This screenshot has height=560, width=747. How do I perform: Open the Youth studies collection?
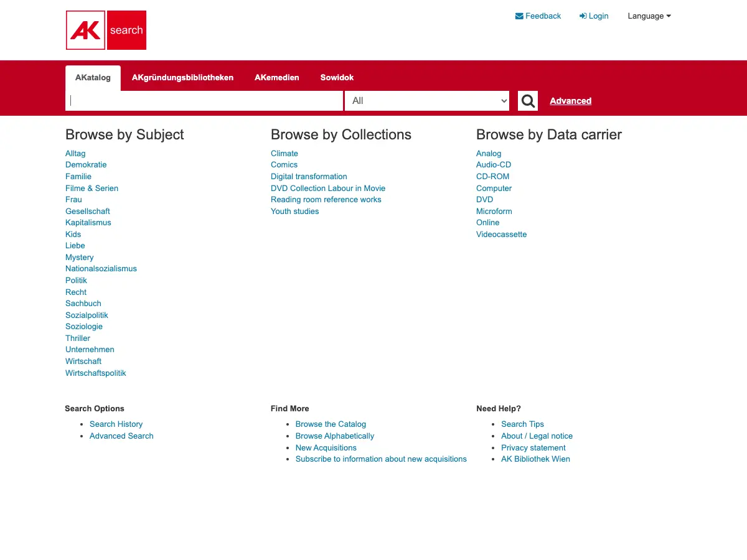click(294, 212)
